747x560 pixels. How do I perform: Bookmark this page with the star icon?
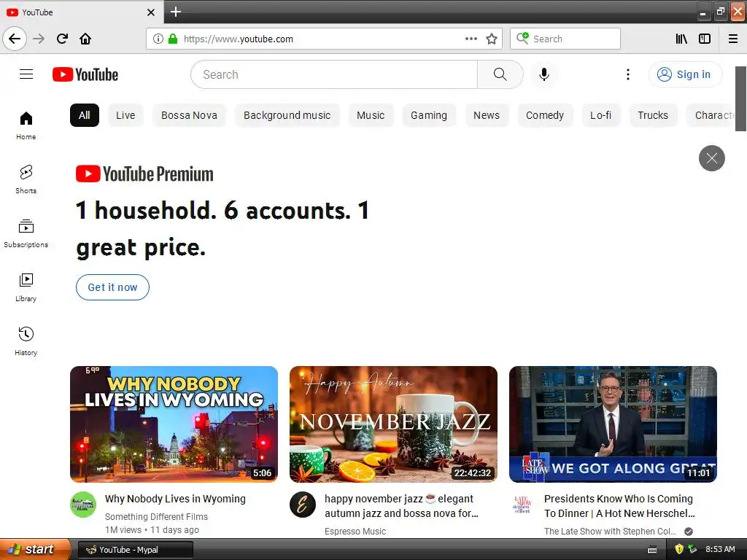(x=492, y=39)
